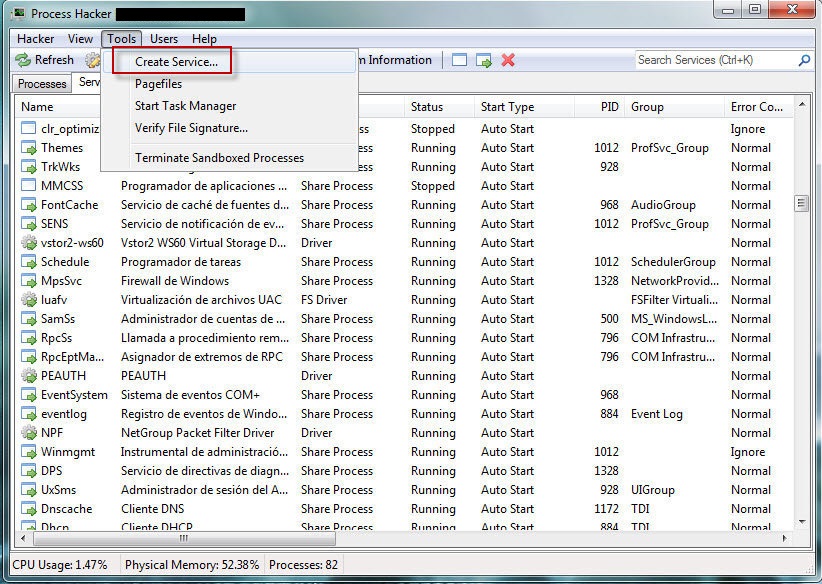The width and height of the screenshot is (822, 584).
Task: Click the vertical scrollbar thumb
Action: [801, 202]
